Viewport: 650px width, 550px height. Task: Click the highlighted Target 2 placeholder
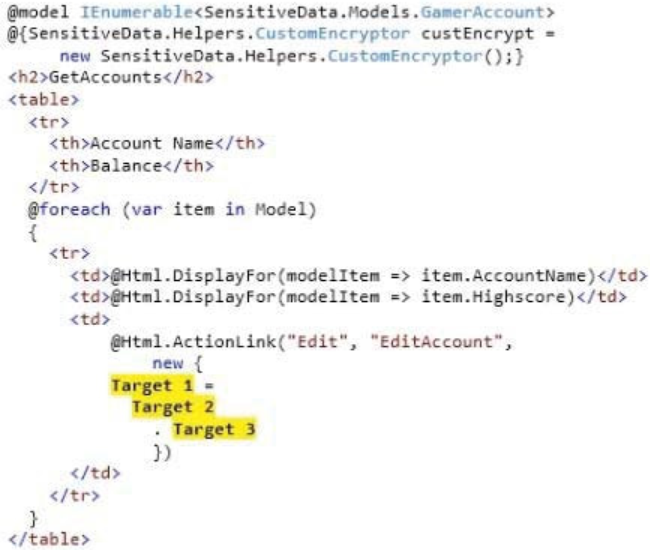tap(173, 407)
